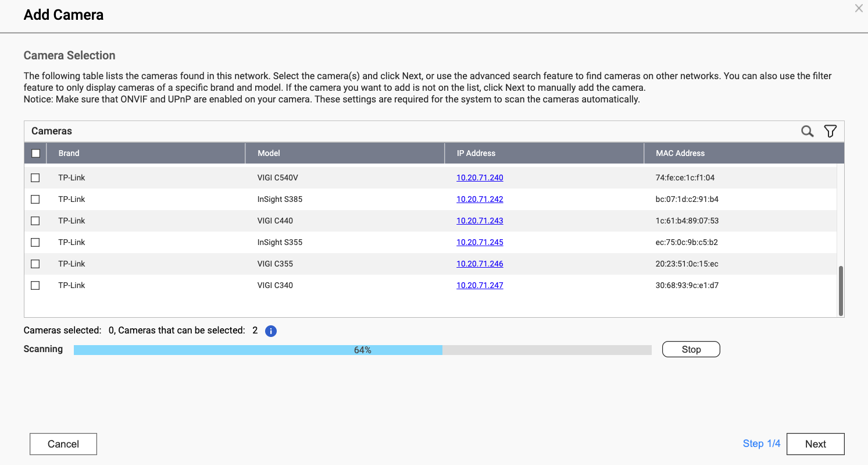Check the VIGI C340 camera checkbox

tap(35, 285)
